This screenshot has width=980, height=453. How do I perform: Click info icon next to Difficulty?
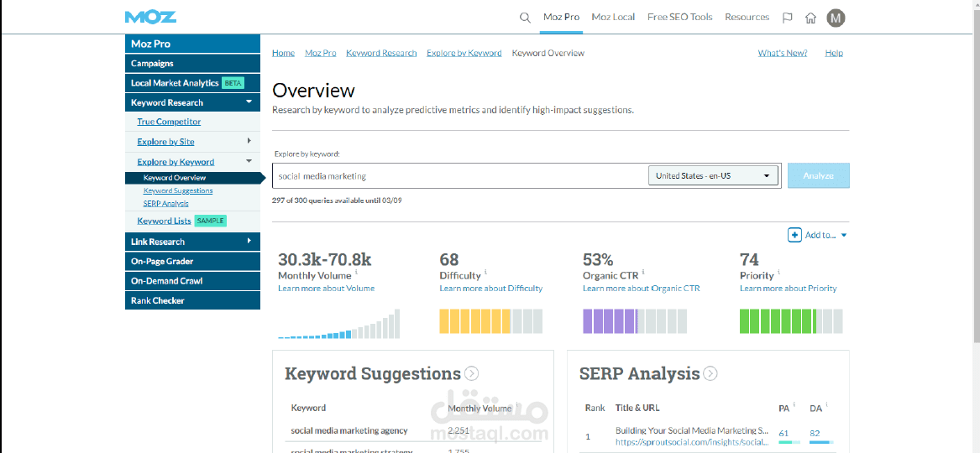pyautogui.click(x=485, y=273)
